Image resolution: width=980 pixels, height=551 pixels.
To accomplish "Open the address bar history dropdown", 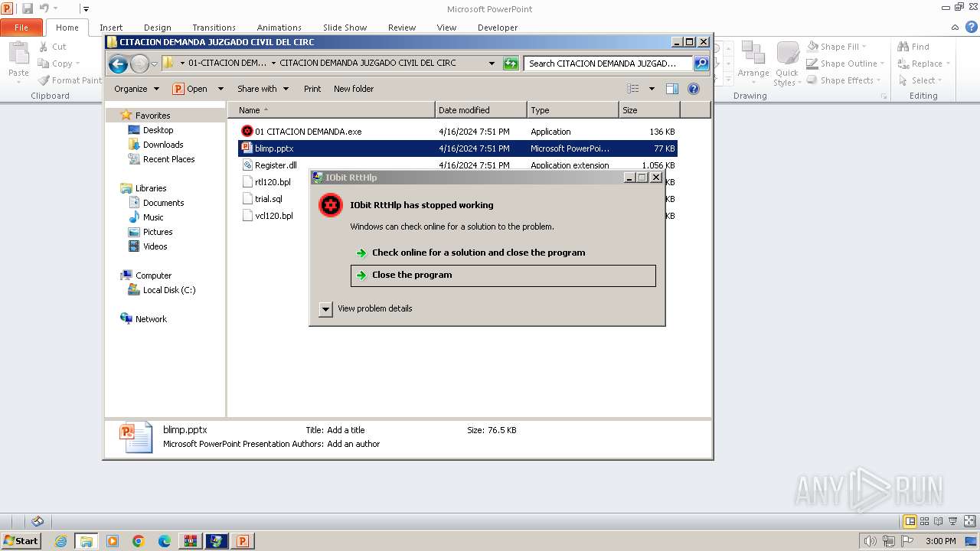I will (x=492, y=64).
